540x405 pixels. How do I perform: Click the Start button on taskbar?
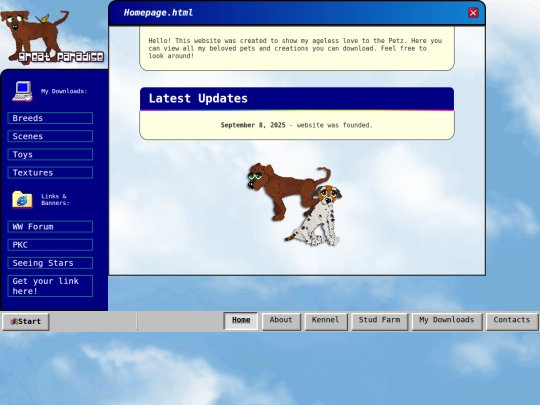(x=26, y=322)
